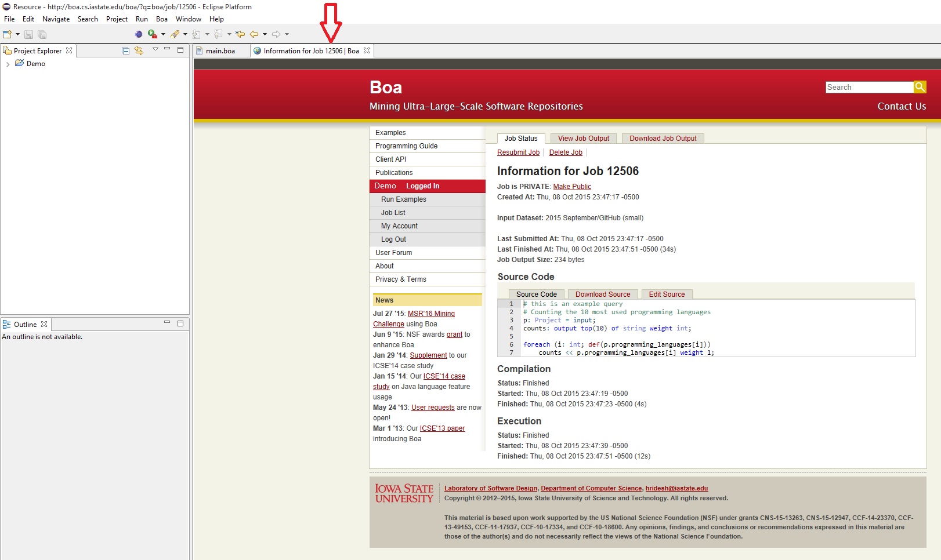Click the yellow search magnifier button

point(920,87)
